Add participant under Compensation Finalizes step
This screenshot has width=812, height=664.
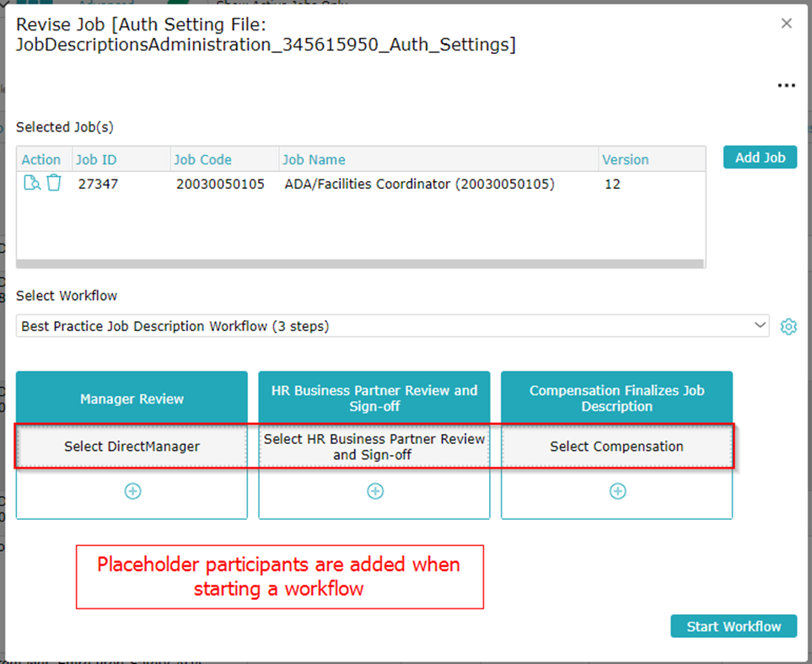[x=617, y=491]
